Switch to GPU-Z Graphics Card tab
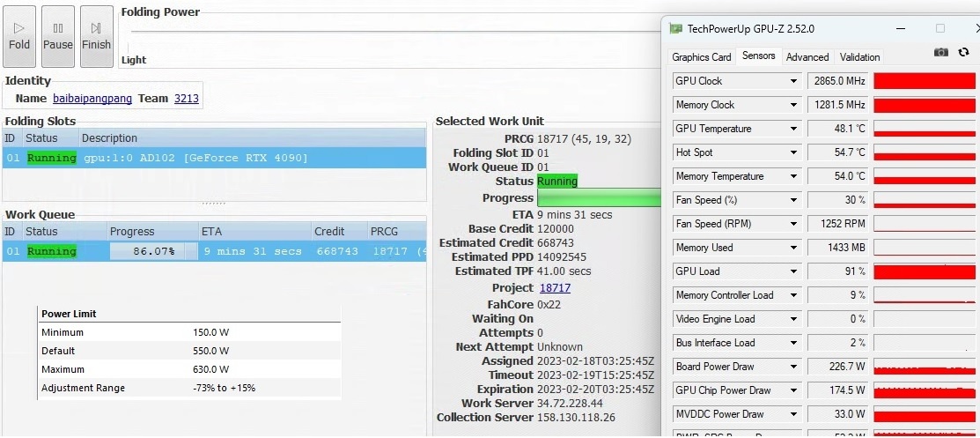980x438 pixels. 701,57
